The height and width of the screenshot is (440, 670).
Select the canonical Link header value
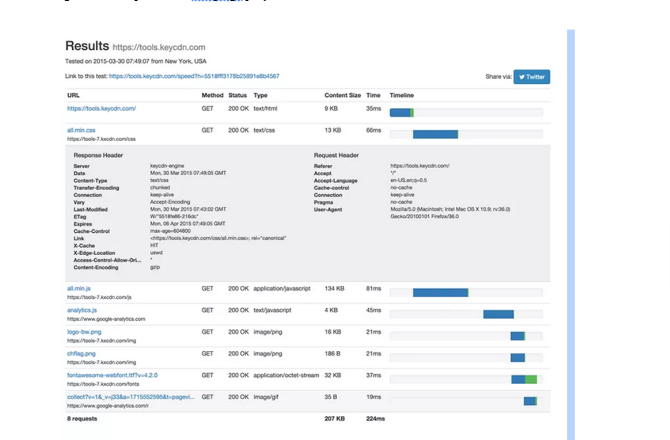[x=218, y=238]
